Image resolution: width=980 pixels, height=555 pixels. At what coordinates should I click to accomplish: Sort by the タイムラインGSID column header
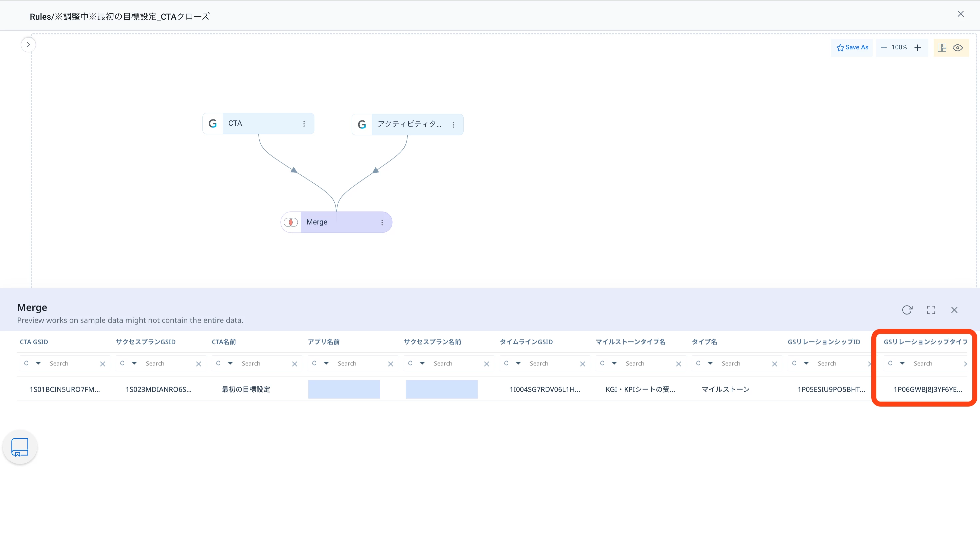click(x=526, y=342)
